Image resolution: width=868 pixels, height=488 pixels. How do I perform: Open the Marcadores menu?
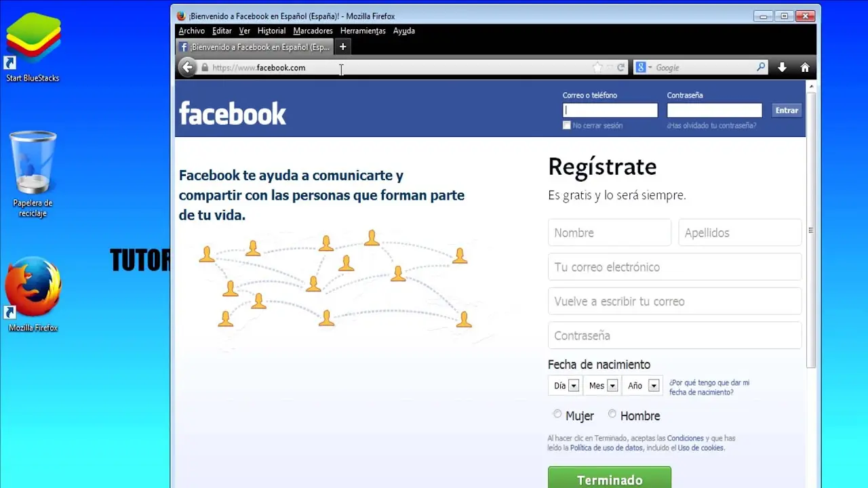(x=313, y=30)
